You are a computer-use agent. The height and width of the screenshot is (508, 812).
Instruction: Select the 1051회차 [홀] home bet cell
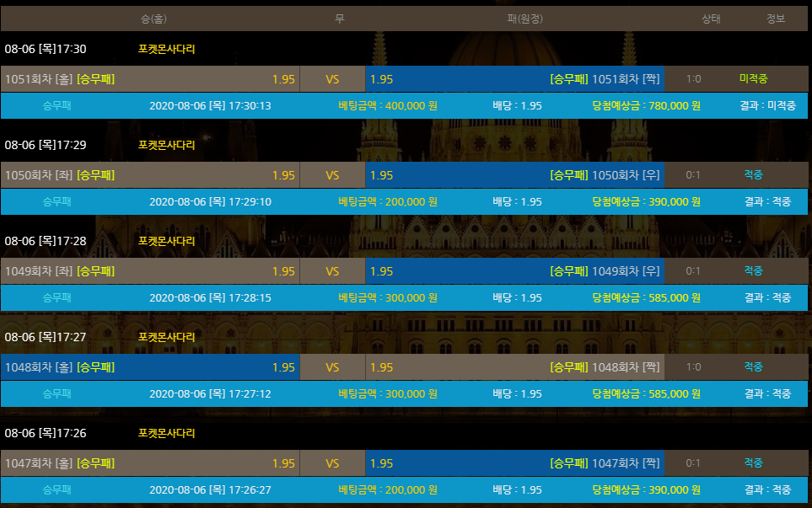(x=150, y=79)
